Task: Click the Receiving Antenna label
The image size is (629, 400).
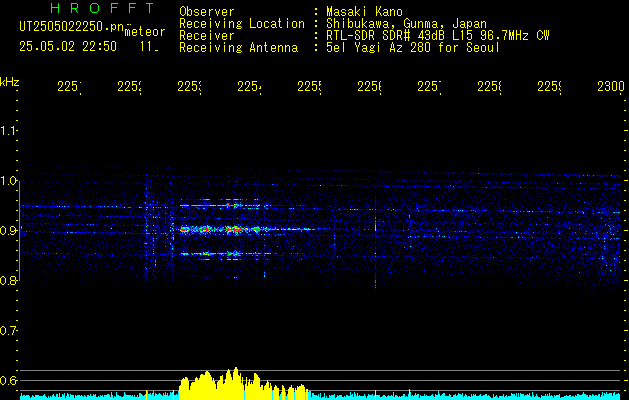Action: [x=239, y=48]
